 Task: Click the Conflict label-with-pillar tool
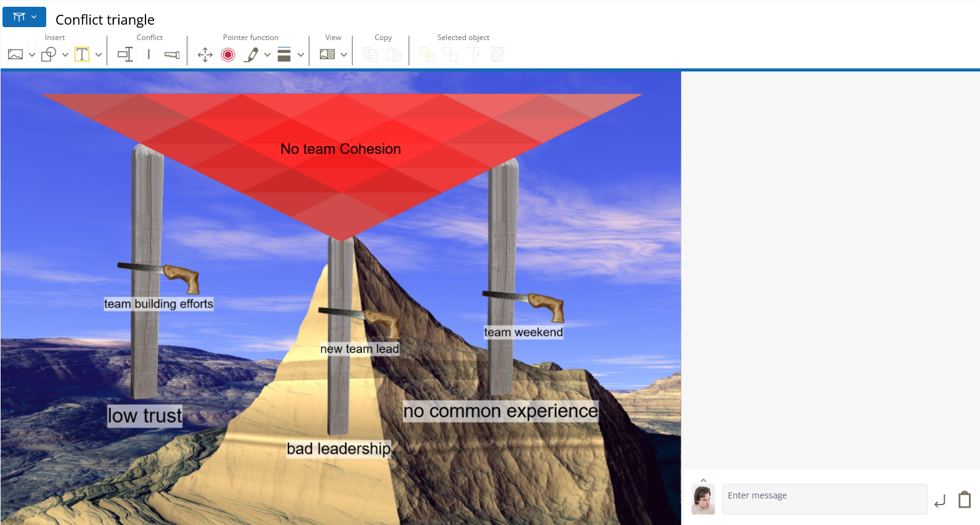click(x=125, y=55)
